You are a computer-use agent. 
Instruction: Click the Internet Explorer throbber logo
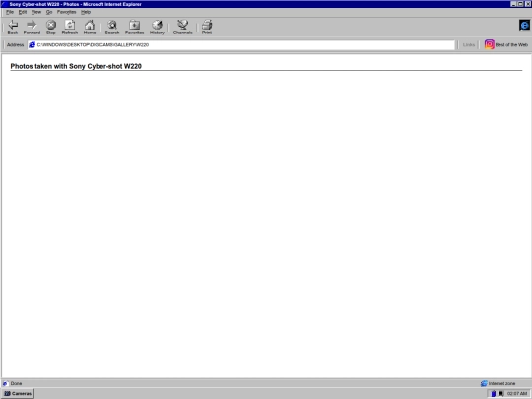point(524,25)
